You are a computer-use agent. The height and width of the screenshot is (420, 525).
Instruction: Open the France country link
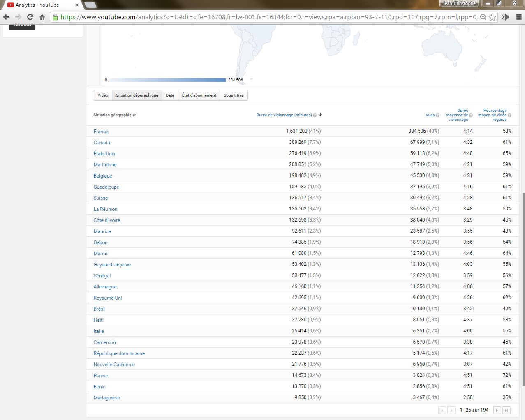click(x=101, y=132)
